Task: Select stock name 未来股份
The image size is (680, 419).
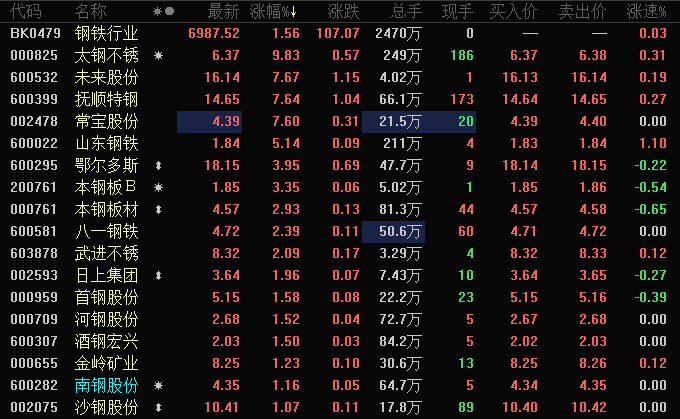Action: pyautogui.click(x=106, y=77)
